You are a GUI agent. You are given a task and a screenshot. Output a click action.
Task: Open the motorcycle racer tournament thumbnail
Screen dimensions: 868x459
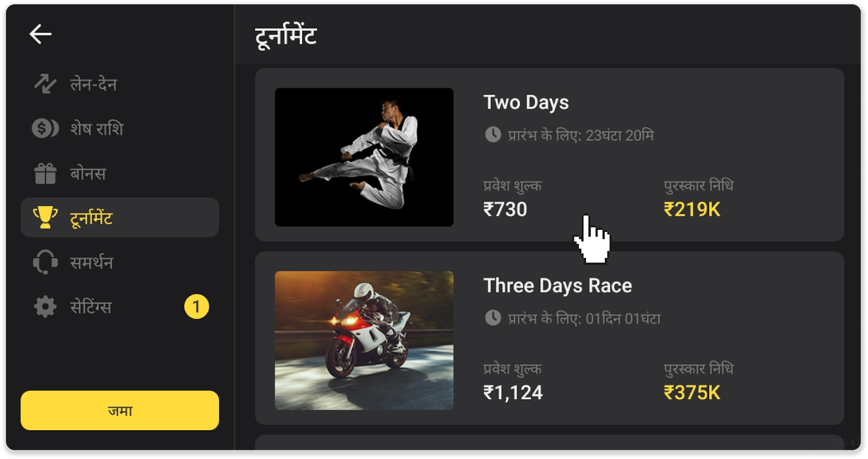(x=364, y=340)
